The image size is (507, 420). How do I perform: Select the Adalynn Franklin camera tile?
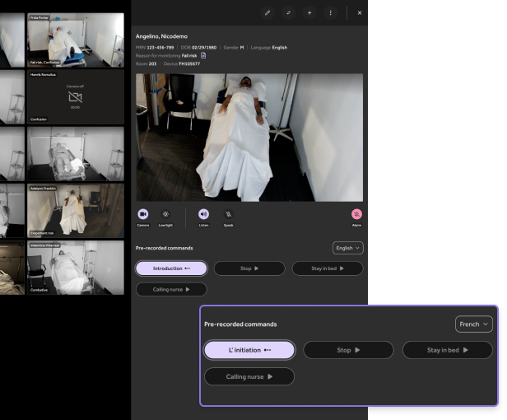point(76,211)
